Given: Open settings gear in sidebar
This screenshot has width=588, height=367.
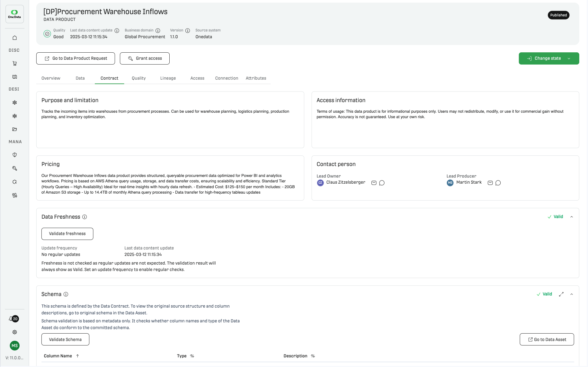Looking at the screenshot, I should [14, 332].
